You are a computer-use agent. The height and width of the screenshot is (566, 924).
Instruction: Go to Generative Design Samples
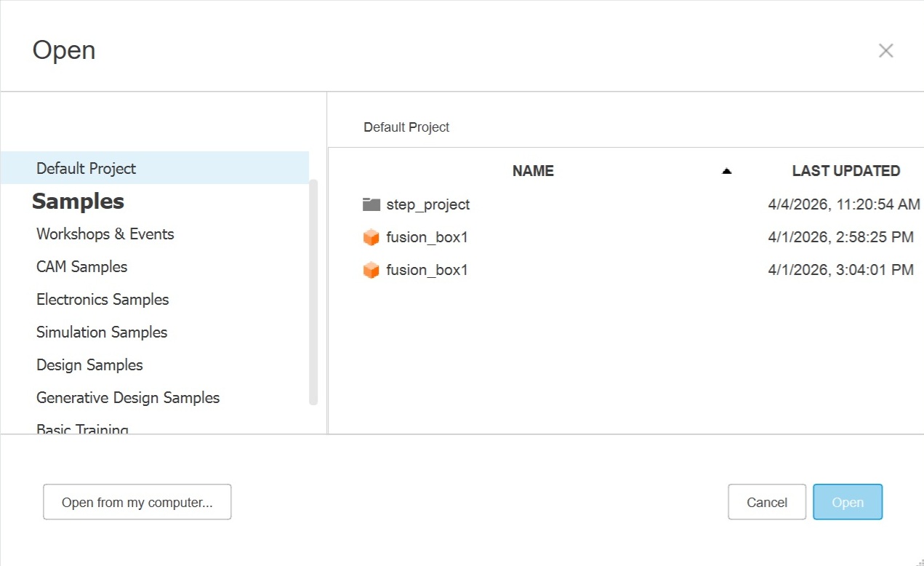tap(128, 397)
